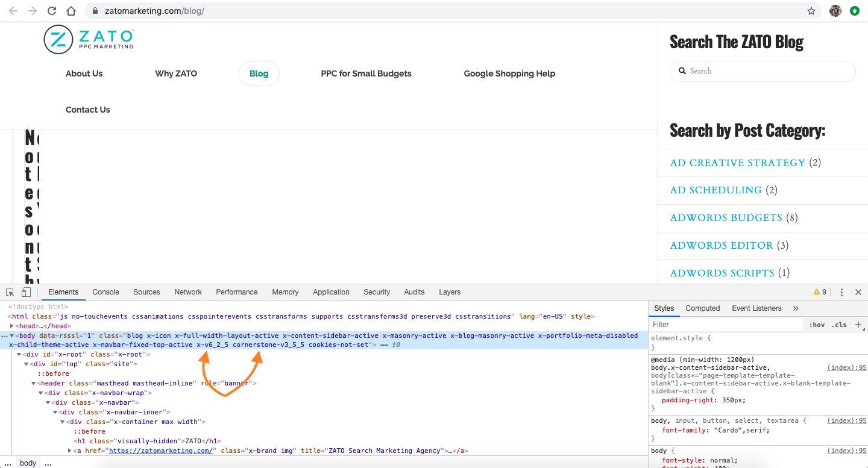Image resolution: width=868 pixels, height=468 pixels.
Task: Add a new style rule plus icon
Action: (858, 325)
